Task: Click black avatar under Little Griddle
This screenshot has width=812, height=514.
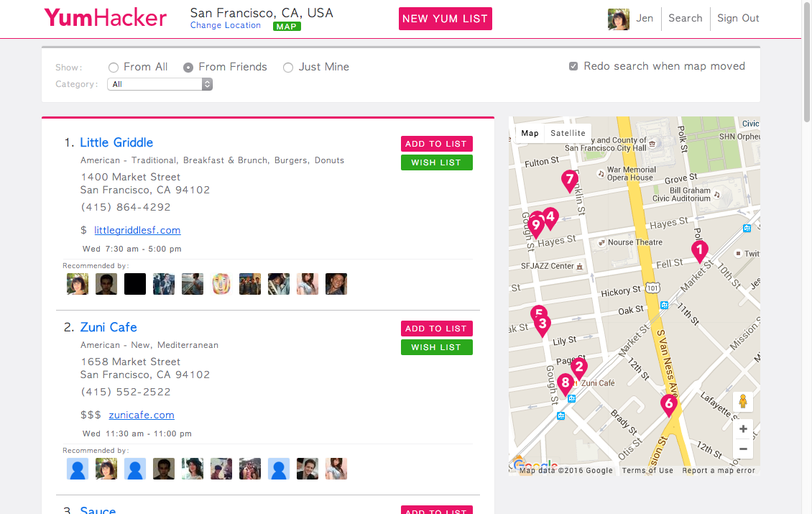Action: (135, 284)
